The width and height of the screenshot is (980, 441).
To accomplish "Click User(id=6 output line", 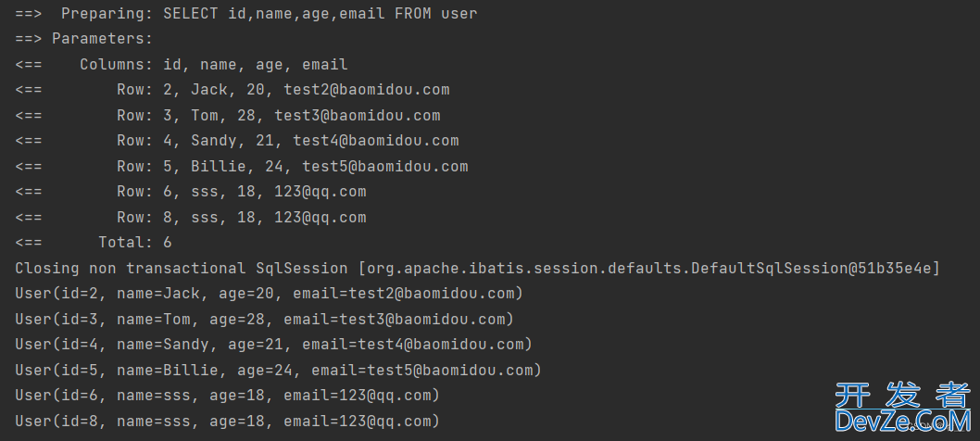I will (228, 396).
